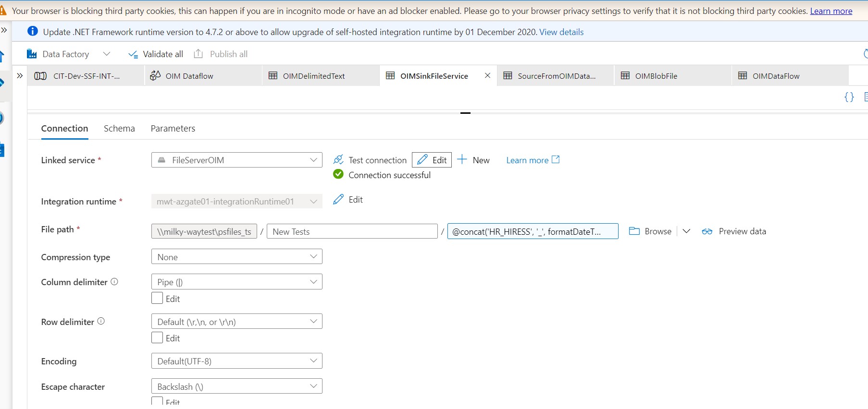Click the @concat file name field
The image size is (868, 409).
coord(533,231)
